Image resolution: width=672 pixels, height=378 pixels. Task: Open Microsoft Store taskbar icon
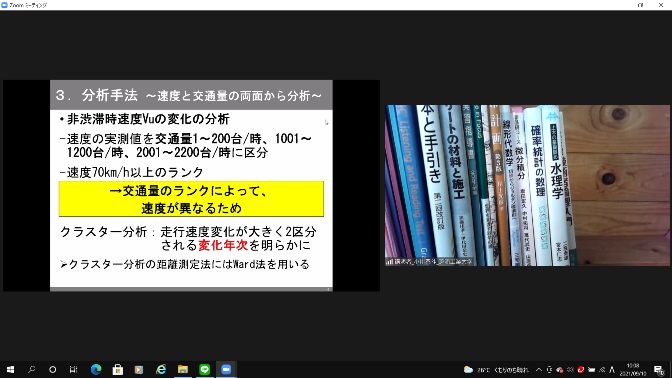point(117,369)
